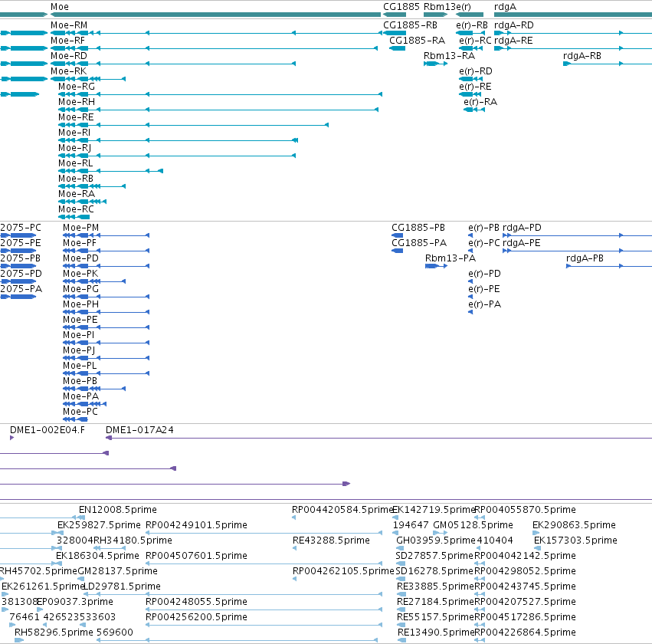Click the Moe-RB label
Viewport: 652px width, 644px height.
pyautogui.click(x=76, y=179)
